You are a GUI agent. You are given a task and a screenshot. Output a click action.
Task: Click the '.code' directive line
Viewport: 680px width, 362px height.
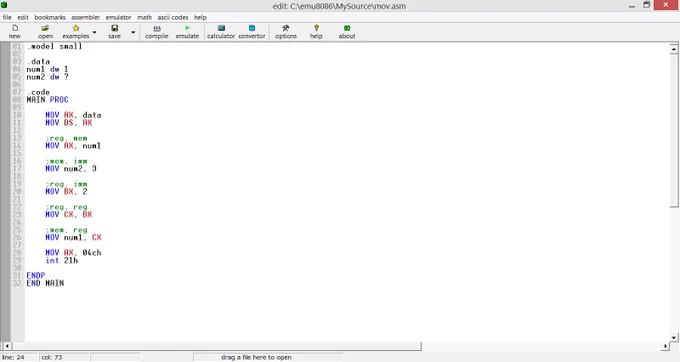(x=39, y=92)
